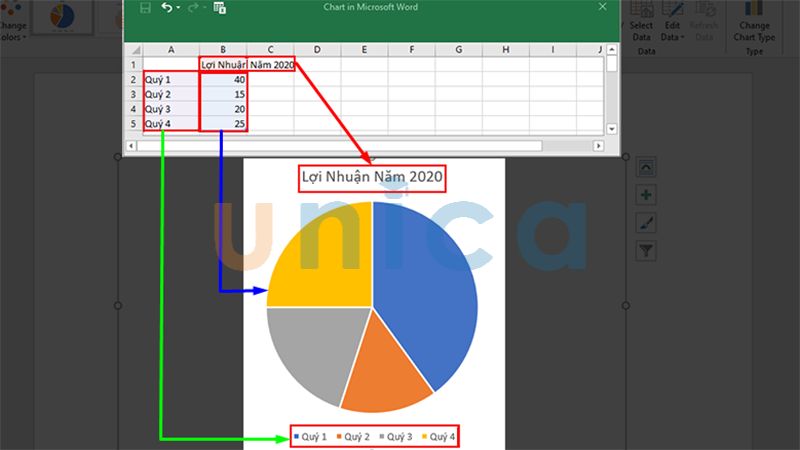Open the Chart Styles paintbrush button
800x450 pixels.
[646, 223]
